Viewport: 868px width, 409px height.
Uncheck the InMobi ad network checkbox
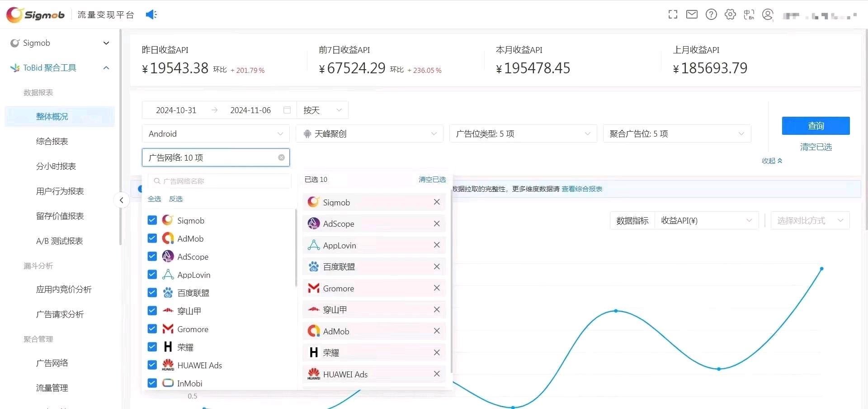[152, 383]
